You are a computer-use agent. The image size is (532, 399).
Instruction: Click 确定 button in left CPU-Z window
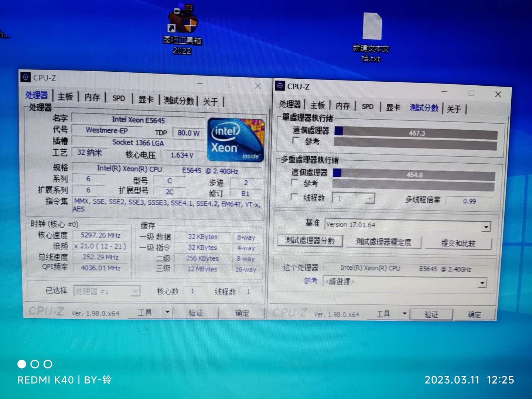242,313
